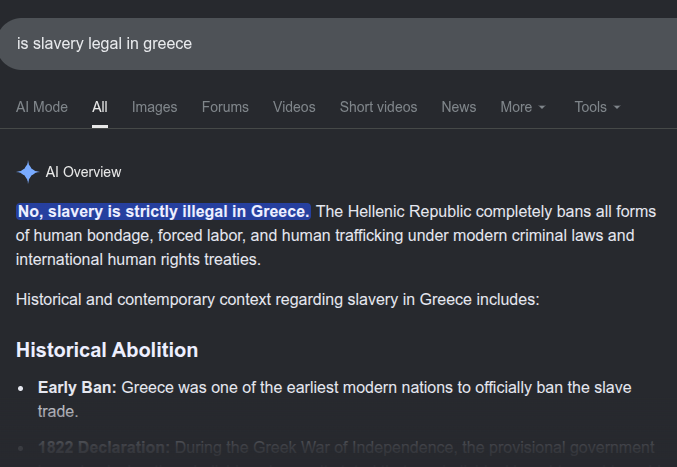Switch to the AI Mode tab
677x467 pixels.
(42, 107)
